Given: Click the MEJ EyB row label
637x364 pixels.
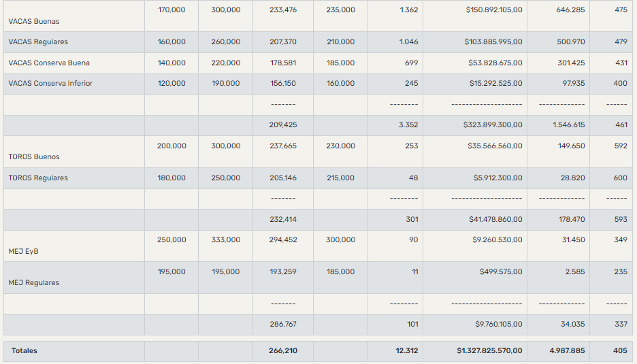Looking at the screenshot, I should coord(24,251).
